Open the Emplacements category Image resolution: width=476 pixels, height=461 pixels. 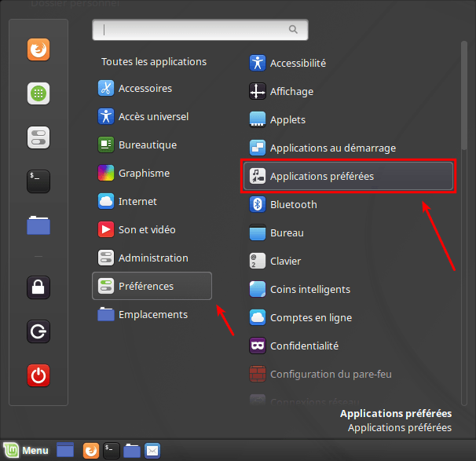click(152, 314)
